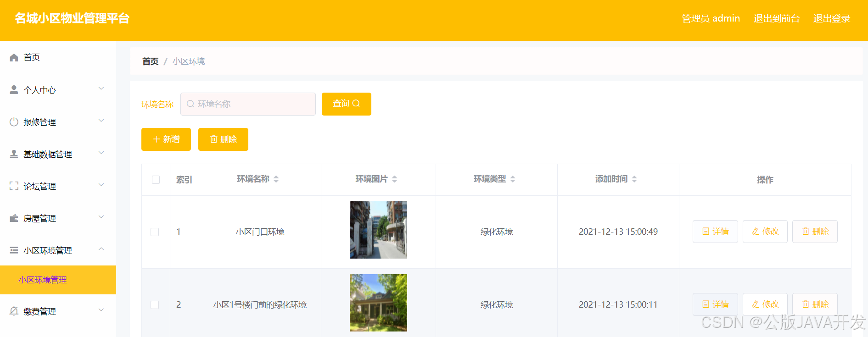Collapse the 小区环境管理 menu chevron

[x=101, y=249]
